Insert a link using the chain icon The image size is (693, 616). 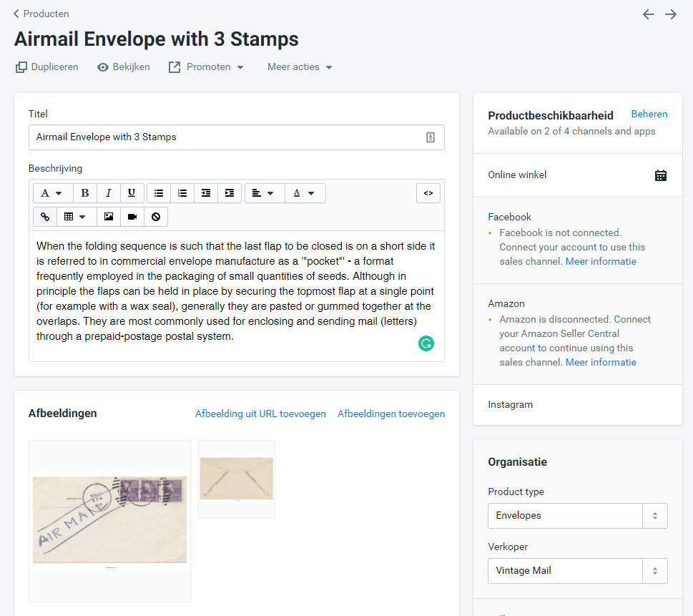tap(45, 217)
